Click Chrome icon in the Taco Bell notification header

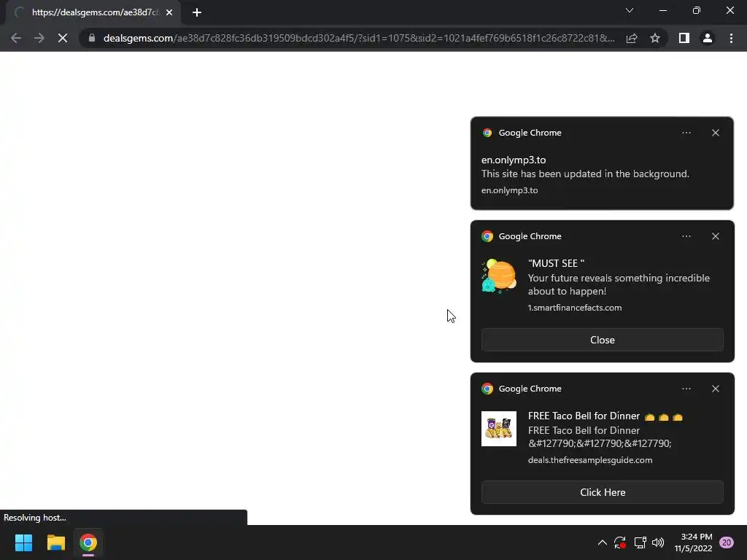point(487,389)
